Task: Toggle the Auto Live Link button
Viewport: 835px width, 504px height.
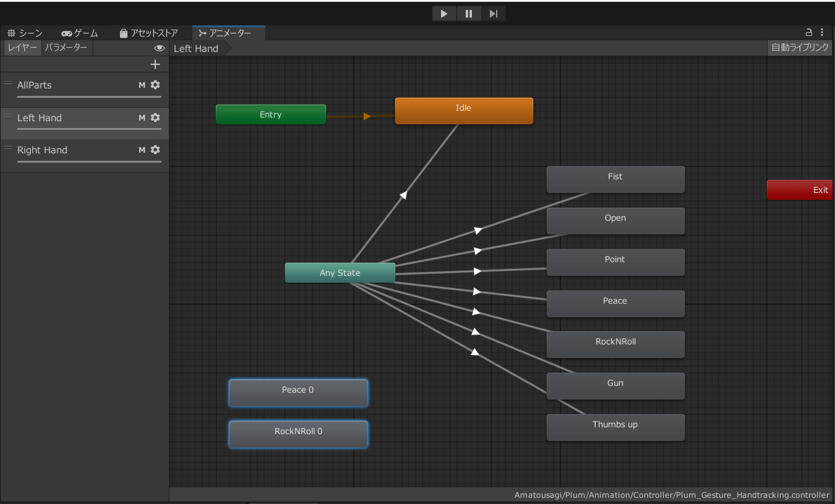Action: pos(800,48)
